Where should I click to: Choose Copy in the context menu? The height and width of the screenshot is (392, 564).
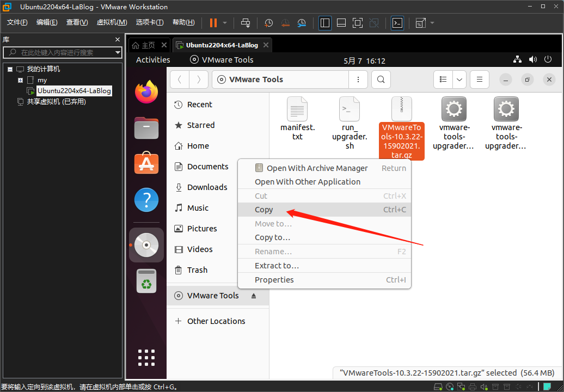[324, 210]
